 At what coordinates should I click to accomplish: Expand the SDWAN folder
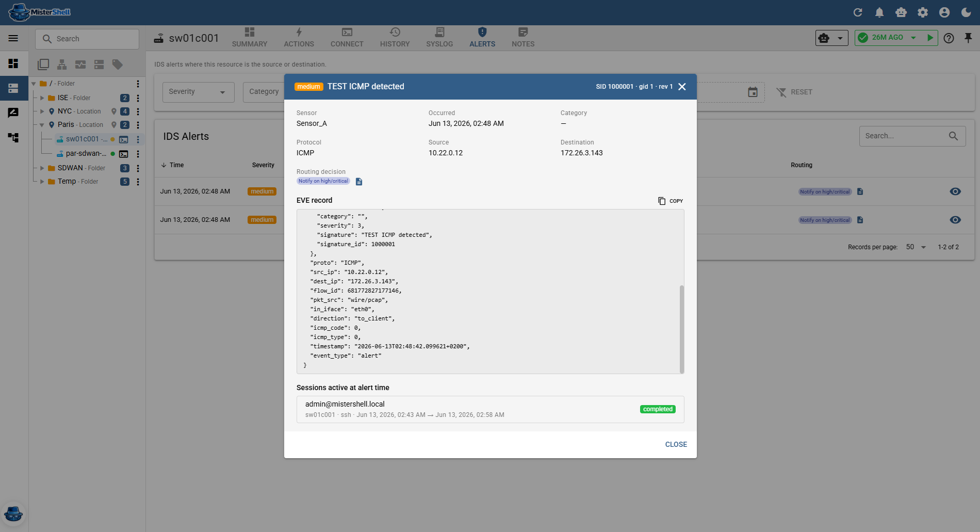42,168
